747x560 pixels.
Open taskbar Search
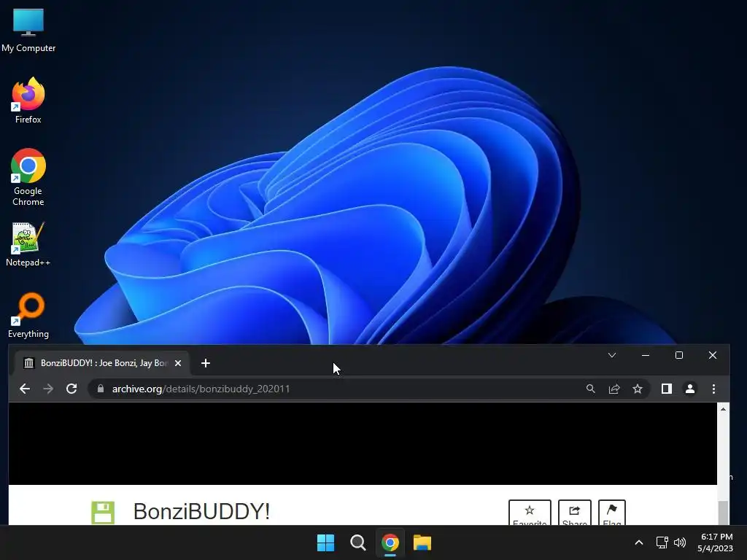point(357,542)
